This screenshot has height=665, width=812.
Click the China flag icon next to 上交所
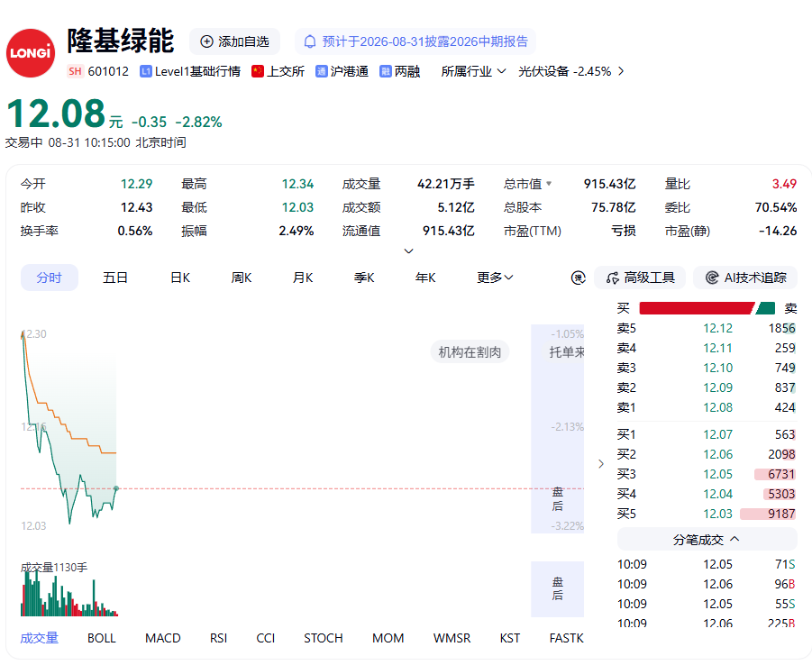tap(258, 71)
